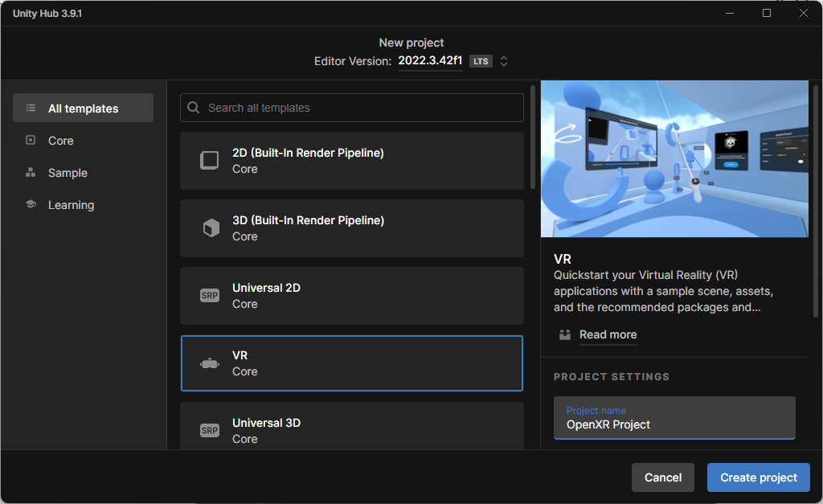The height and width of the screenshot is (504, 823).
Task: Switch to the Learning templates category
Action: click(x=71, y=205)
